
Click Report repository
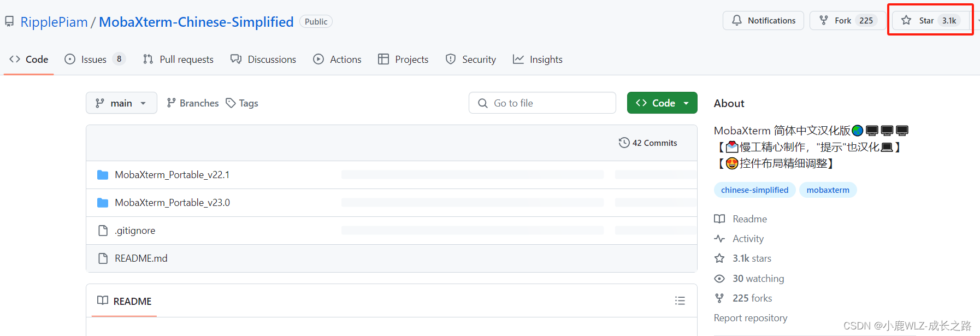[751, 318]
